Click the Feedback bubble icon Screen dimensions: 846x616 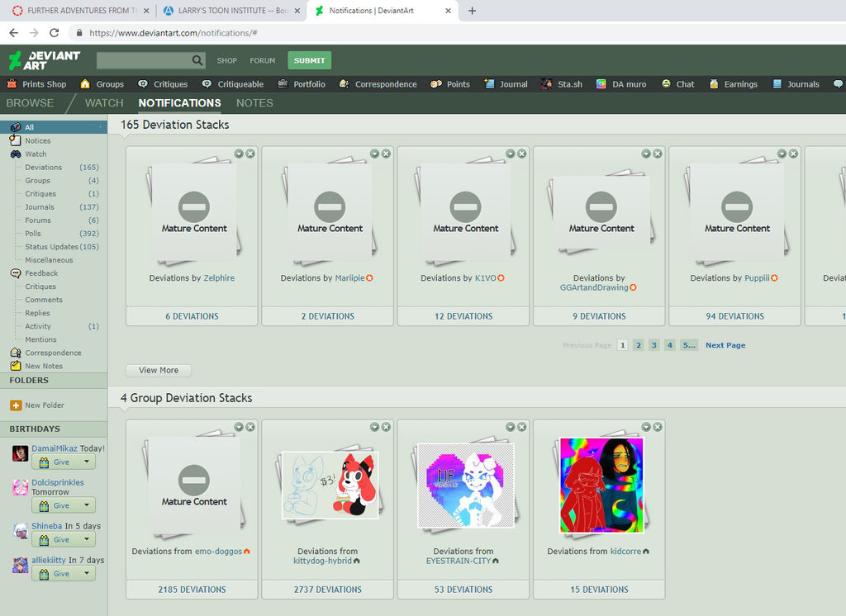(15, 273)
